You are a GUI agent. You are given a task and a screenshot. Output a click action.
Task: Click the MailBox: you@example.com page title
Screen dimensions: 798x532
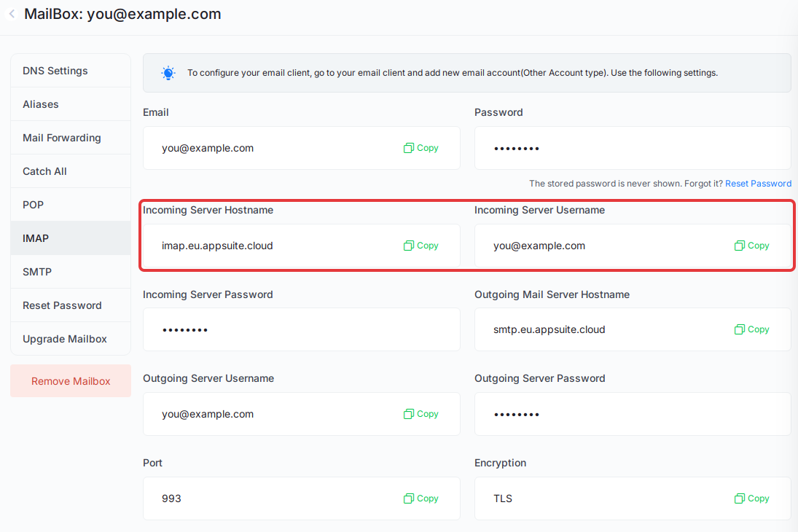click(x=122, y=15)
